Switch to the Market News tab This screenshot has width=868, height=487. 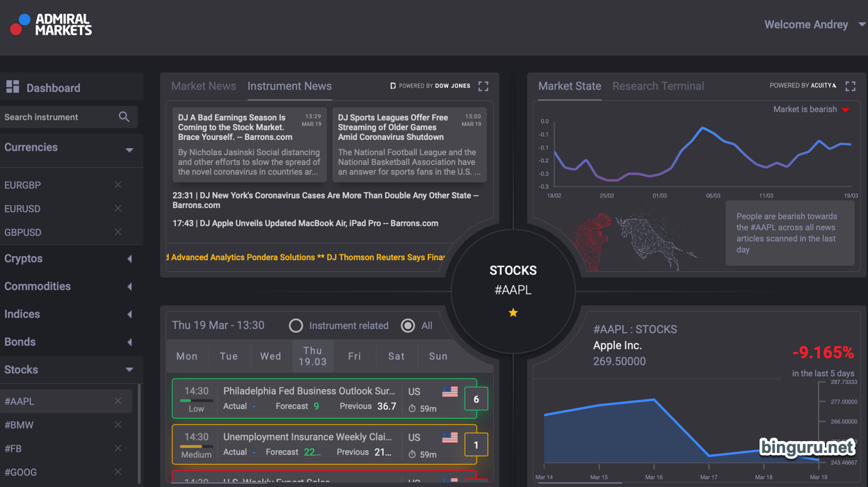(x=204, y=86)
